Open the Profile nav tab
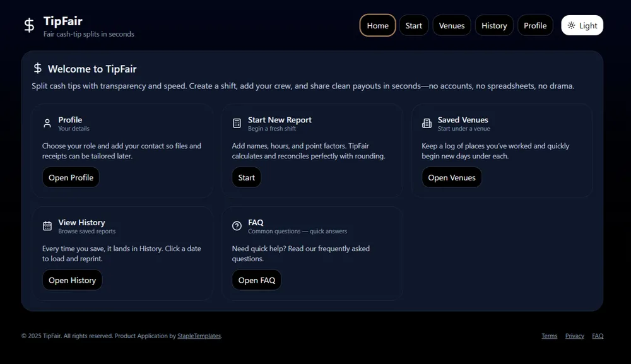Viewport: 631px width, 364px height. pyautogui.click(x=535, y=25)
